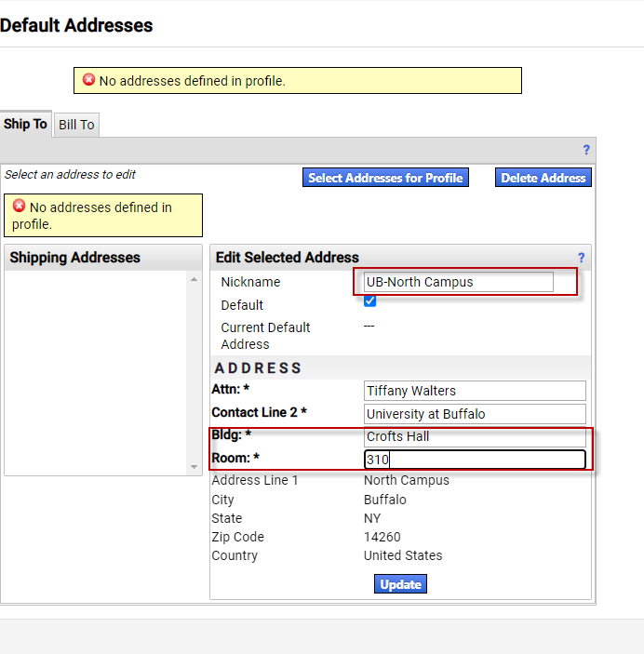Viewport: 644px width, 654px height.
Task: Focus the Nickname field showing UB-North Campus
Action: pos(459,282)
